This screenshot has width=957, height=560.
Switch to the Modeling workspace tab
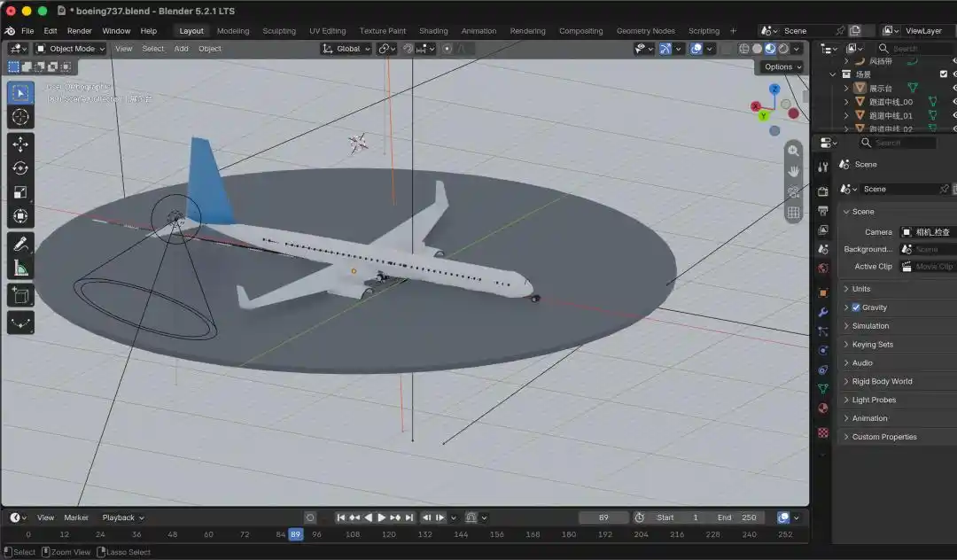tap(233, 30)
